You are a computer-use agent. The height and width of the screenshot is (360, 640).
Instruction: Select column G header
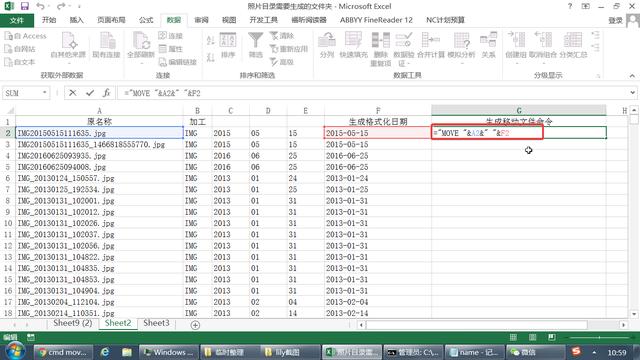(519, 110)
